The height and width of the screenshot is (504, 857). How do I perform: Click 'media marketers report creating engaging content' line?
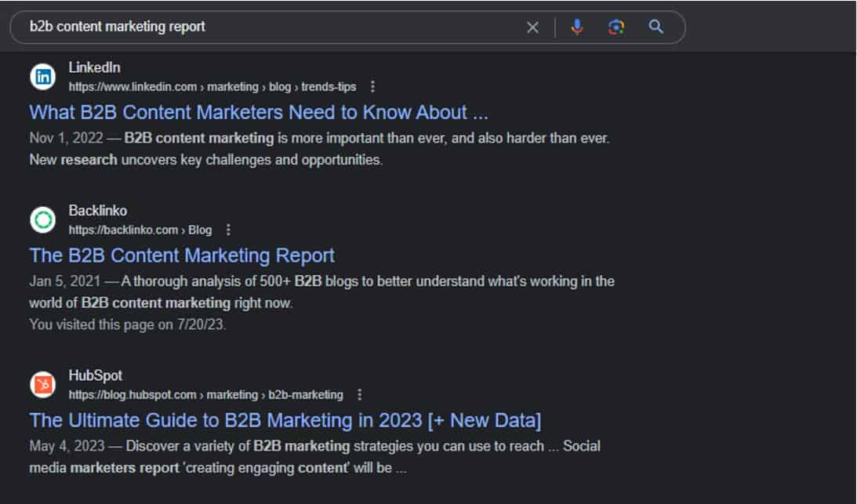pyautogui.click(x=217, y=468)
